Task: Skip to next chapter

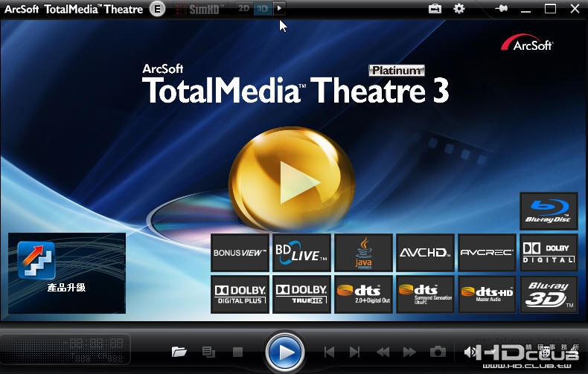Action: pyautogui.click(x=354, y=352)
